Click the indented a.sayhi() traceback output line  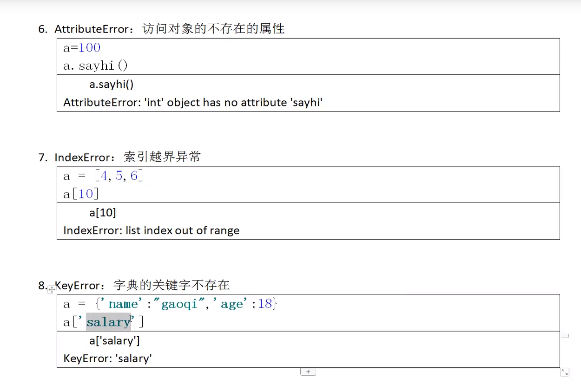tap(112, 85)
